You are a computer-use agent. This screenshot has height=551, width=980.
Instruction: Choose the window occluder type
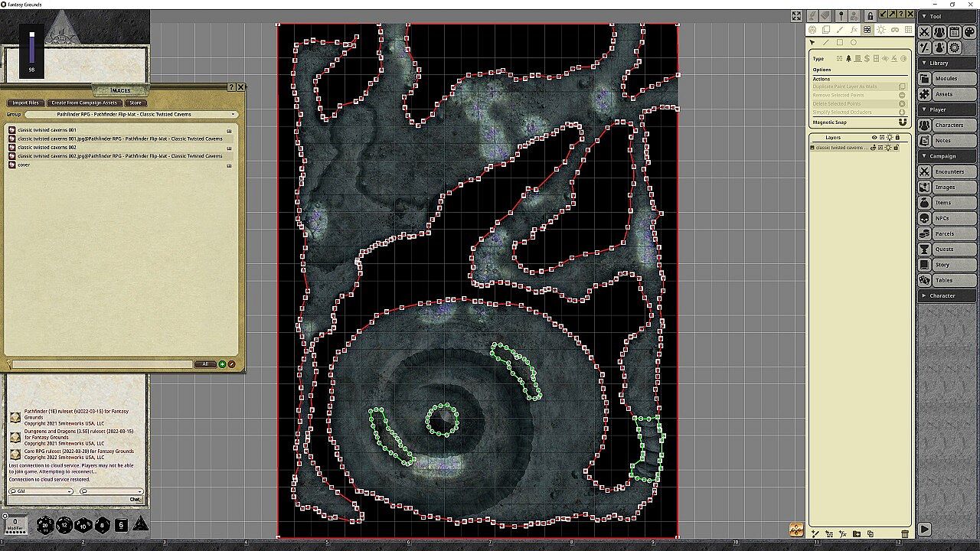point(876,59)
